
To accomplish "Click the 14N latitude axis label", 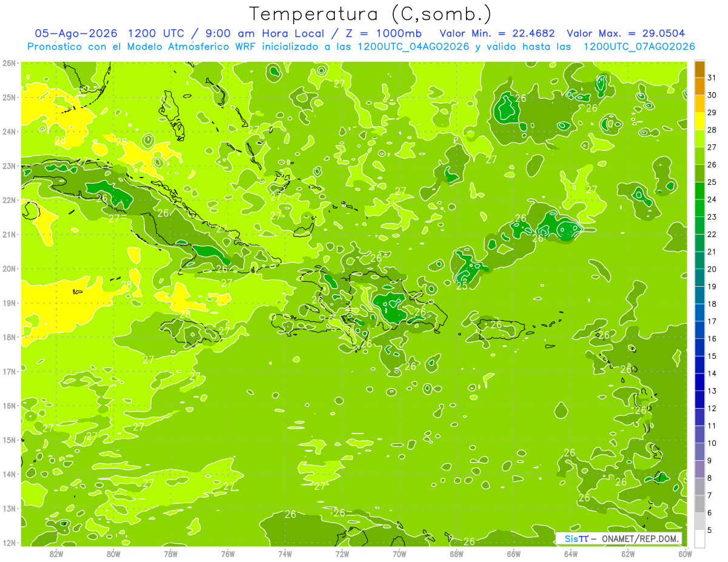I will [x=8, y=474].
